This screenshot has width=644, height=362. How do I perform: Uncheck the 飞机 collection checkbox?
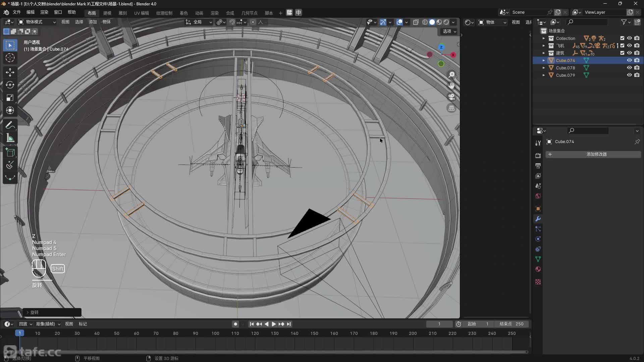(x=622, y=46)
